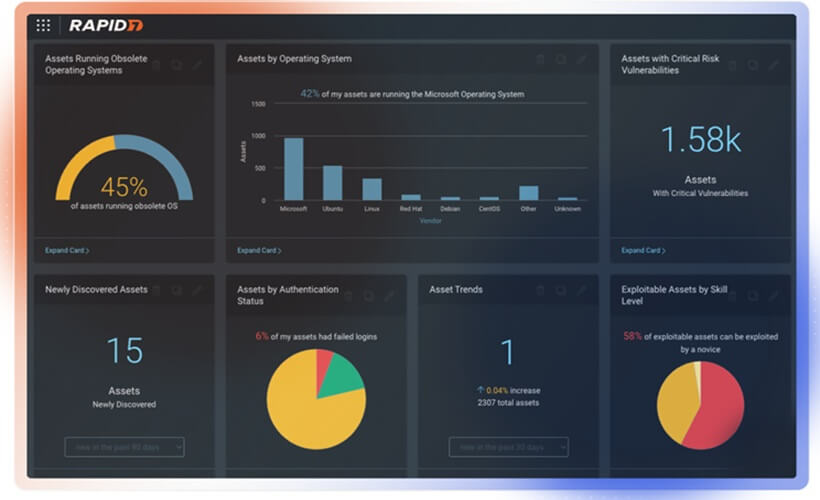Copy the Assets by Authentication Status card
This screenshot has width=820, height=500.
point(369,297)
